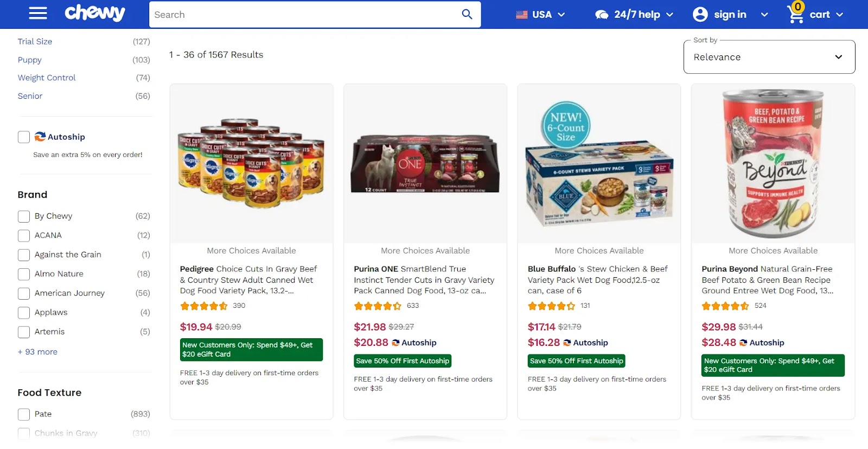Enable the Autoship savings checkbox
Image resolution: width=868 pixels, height=449 pixels.
point(23,137)
